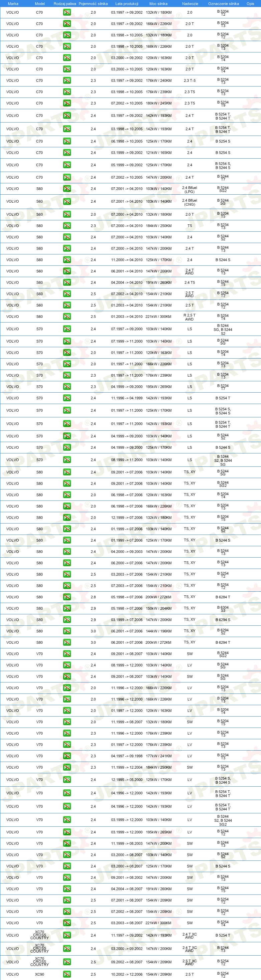Select the '04.1997 -> 09.1998' production years cell
Image resolution: width=261 pixels, height=980 pixels.
(x=127, y=756)
